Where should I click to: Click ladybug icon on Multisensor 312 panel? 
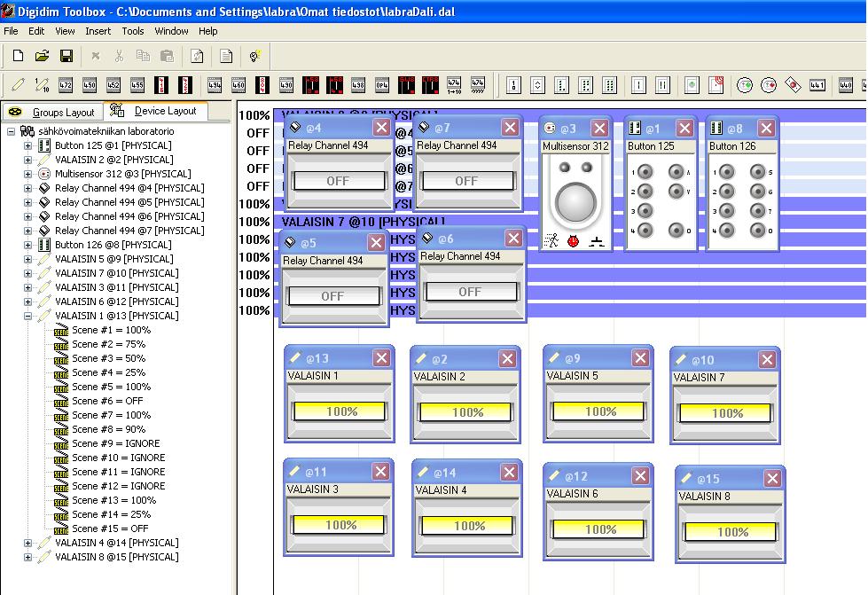tap(574, 241)
